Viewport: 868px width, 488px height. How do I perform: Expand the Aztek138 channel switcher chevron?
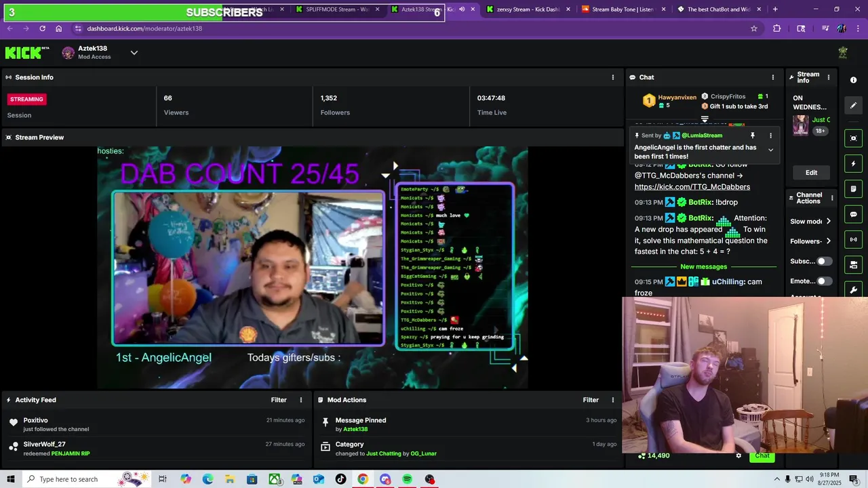(134, 53)
